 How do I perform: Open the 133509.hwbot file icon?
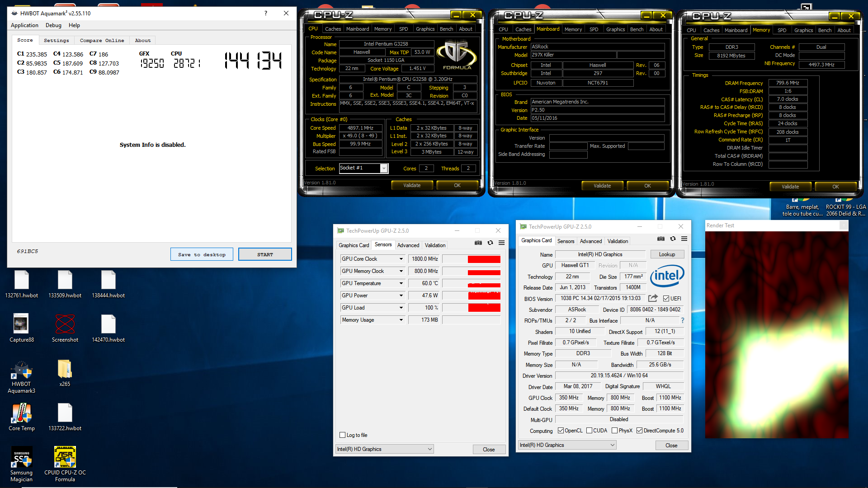pyautogui.click(x=65, y=284)
